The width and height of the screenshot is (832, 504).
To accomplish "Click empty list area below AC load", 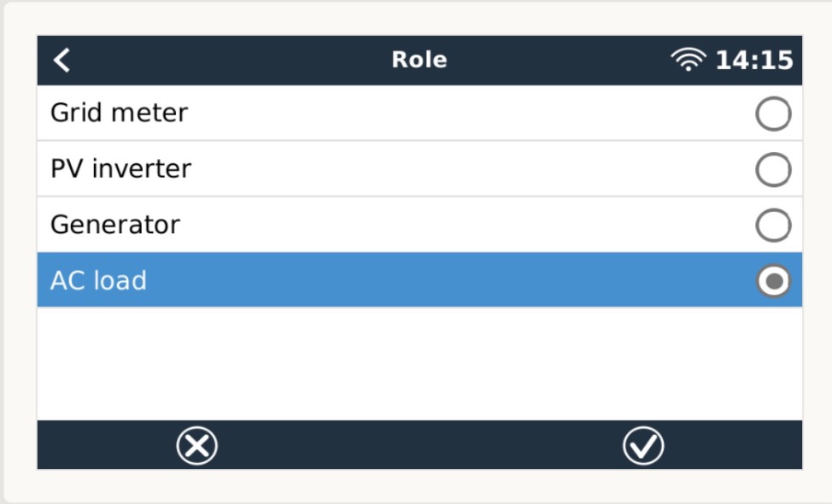I will 419,363.
